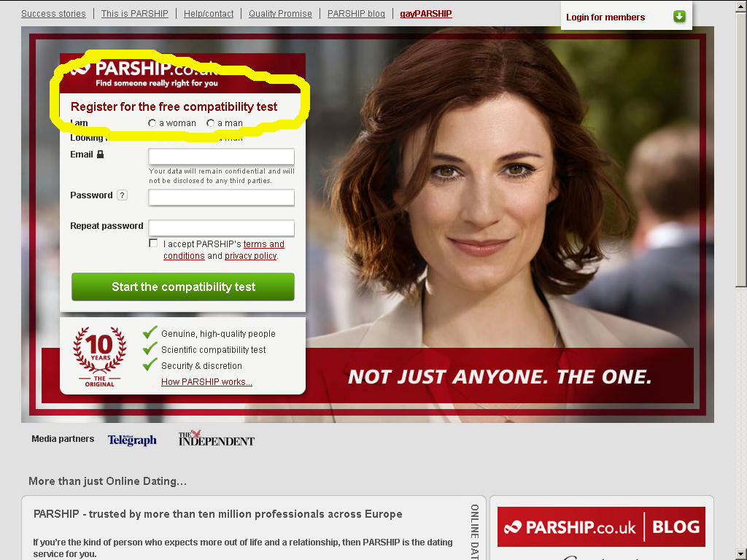Screen dimensions: 747x560
Task: Click the 'Security & discretion' text
Action: pos(201,366)
